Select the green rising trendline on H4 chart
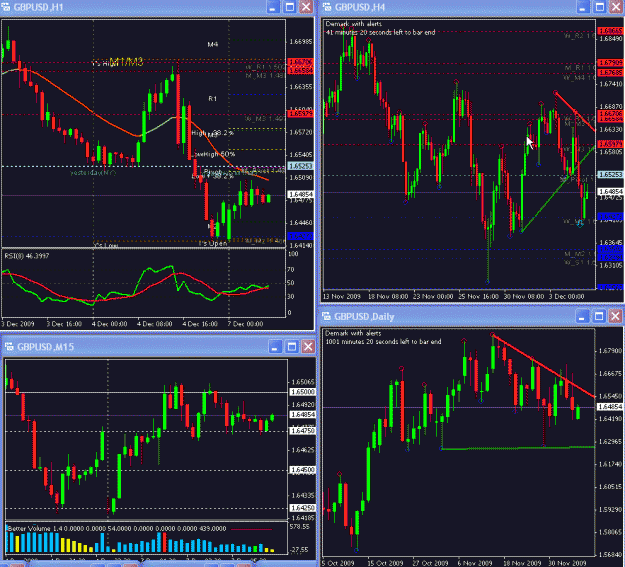This screenshot has height=567, width=625. 558,189
